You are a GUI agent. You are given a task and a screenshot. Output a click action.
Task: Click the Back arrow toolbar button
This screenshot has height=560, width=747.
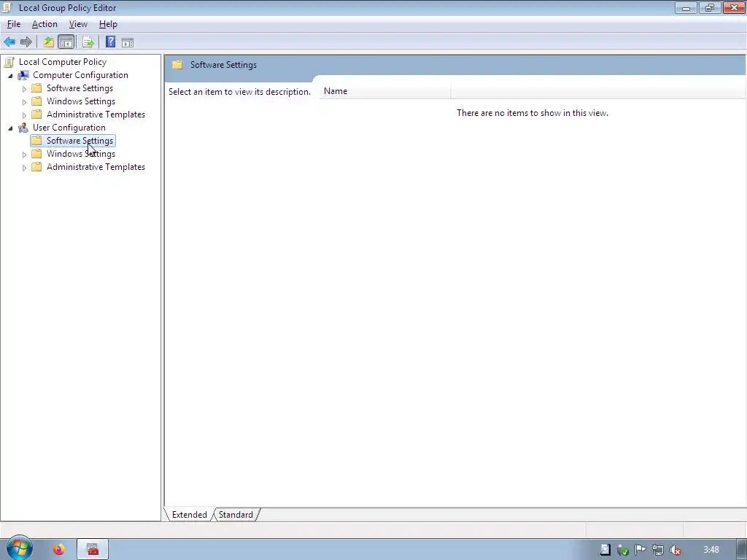click(9, 42)
